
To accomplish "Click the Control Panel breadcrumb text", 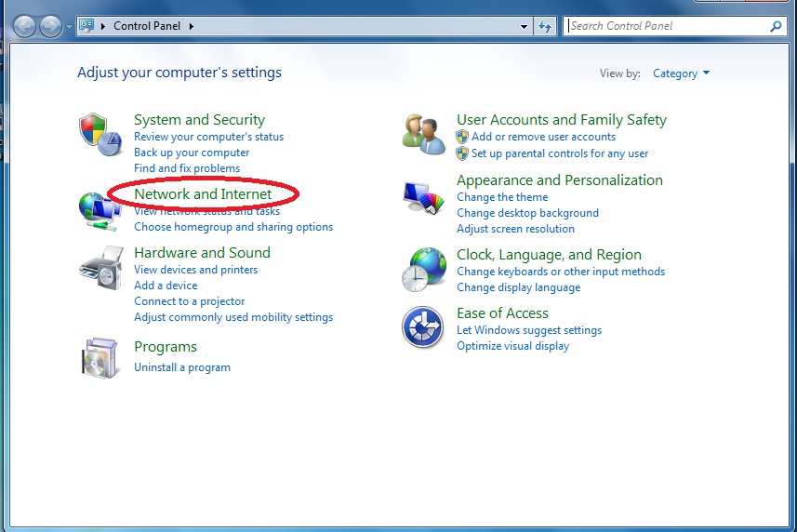I will click(x=147, y=26).
